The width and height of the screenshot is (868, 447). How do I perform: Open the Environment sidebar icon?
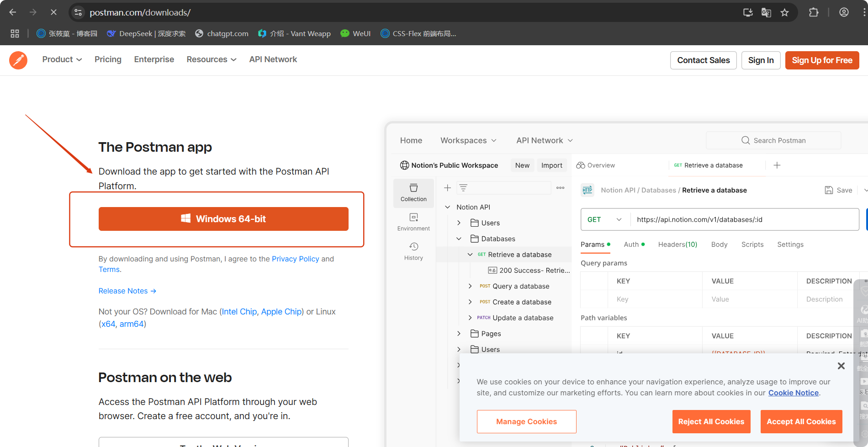(413, 222)
